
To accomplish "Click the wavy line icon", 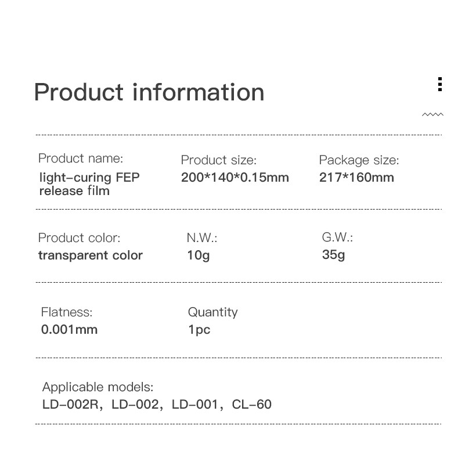I will click(432, 114).
